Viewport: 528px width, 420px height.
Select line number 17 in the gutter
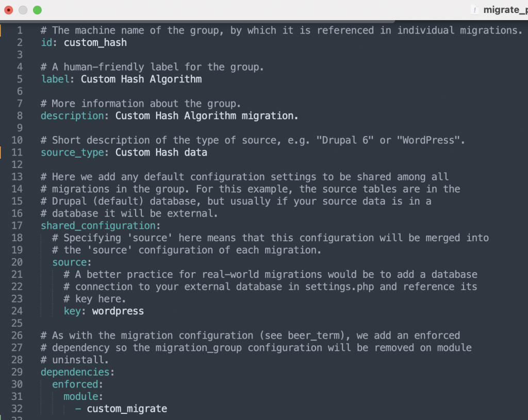tap(16, 225)
